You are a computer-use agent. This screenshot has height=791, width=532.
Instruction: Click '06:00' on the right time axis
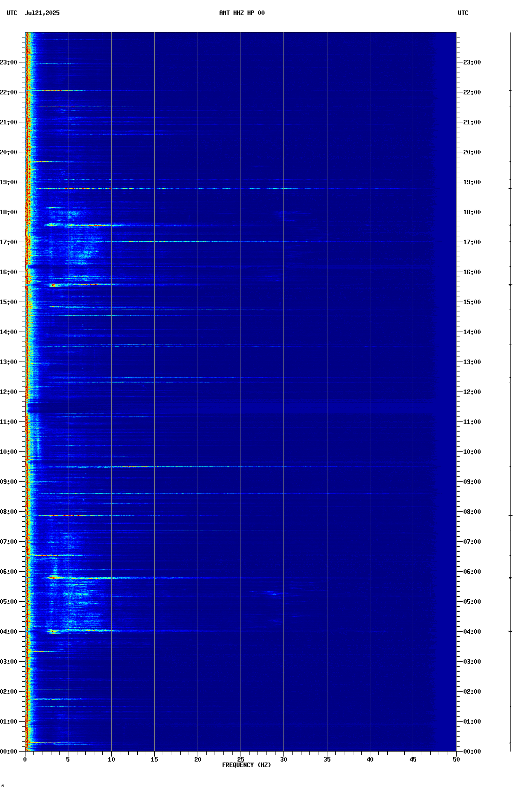point(472,572)
